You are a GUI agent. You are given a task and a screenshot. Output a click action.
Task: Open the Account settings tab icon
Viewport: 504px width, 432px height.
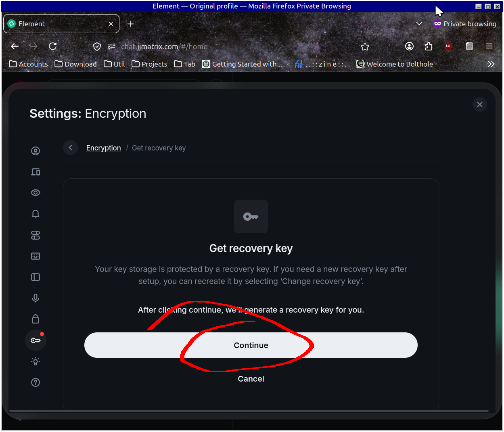coord(36,151)
